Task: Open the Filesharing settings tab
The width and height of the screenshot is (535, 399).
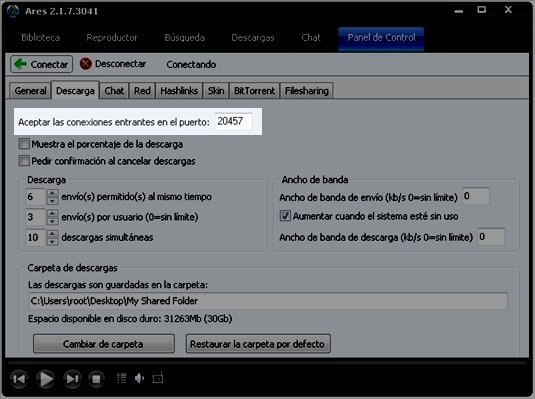Action: click(307, 91)
